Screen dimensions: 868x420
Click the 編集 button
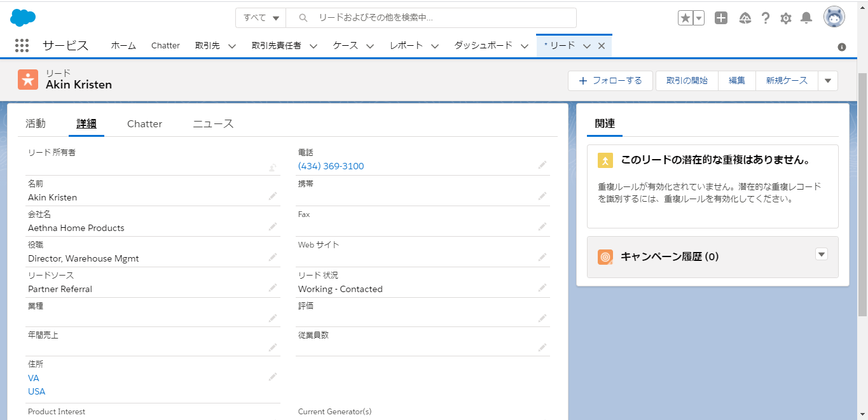(737, 81)
